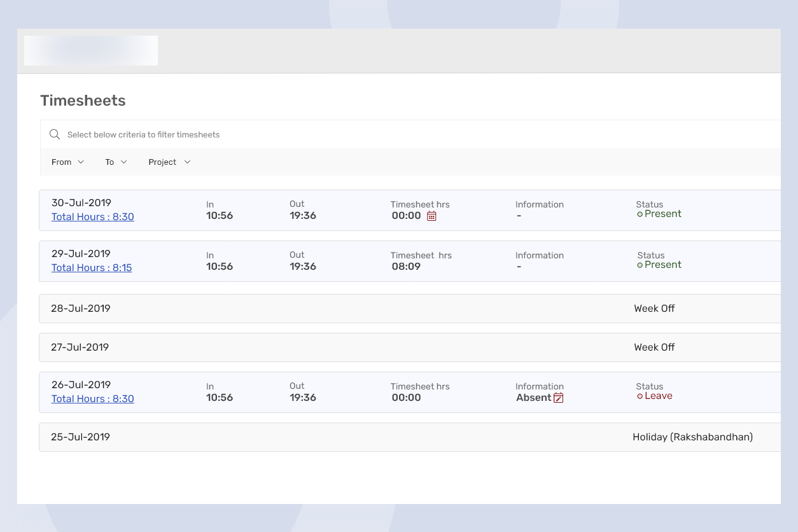798x532 pixels.
Task: Click the red Leave status dot for 26-Jul-2019
Action: pos(640,396)
